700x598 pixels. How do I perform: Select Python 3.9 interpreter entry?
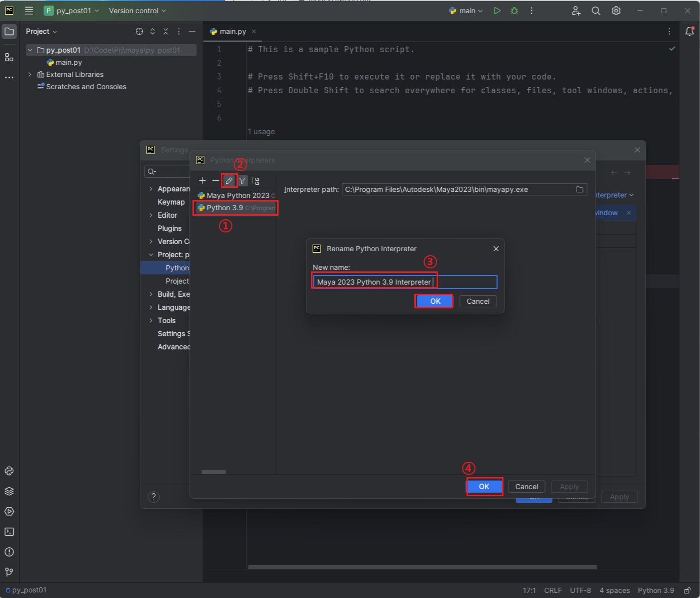(x=236, y=208)
